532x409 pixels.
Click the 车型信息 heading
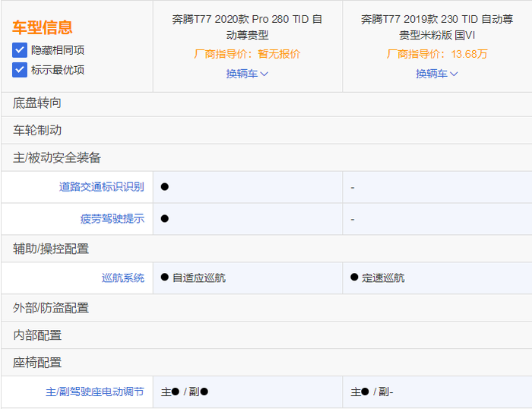pos(43,27)
